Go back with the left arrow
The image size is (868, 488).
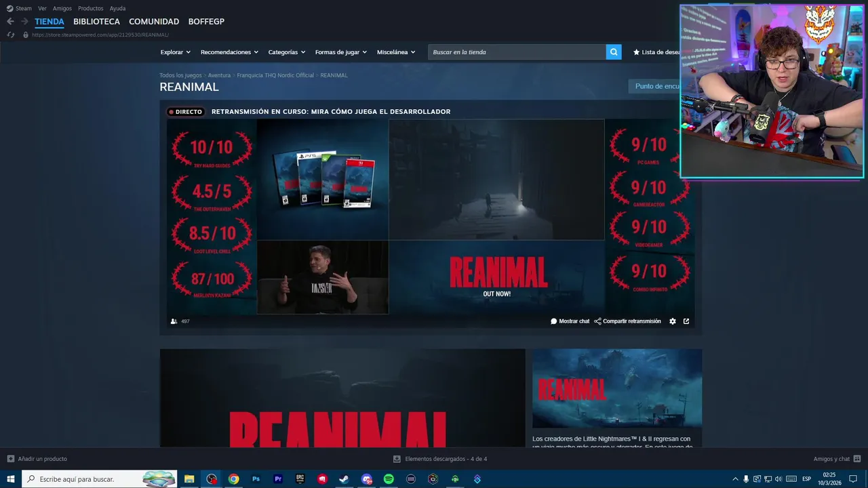(10, 22)
